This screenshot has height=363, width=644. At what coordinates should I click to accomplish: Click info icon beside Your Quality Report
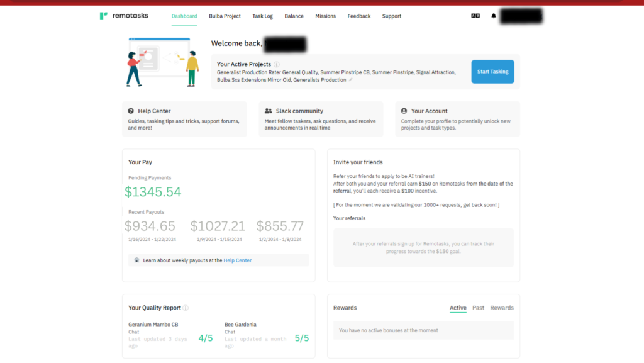(x=186, y=308)
